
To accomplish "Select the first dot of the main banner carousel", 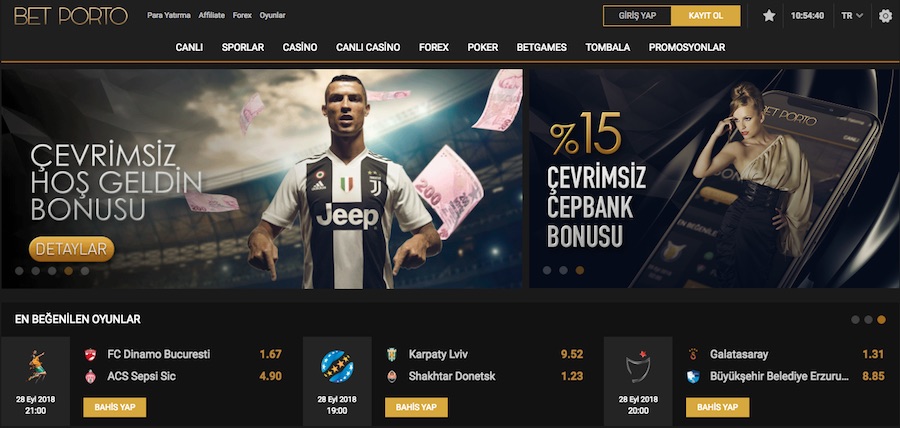I will [x=20, y=271].
